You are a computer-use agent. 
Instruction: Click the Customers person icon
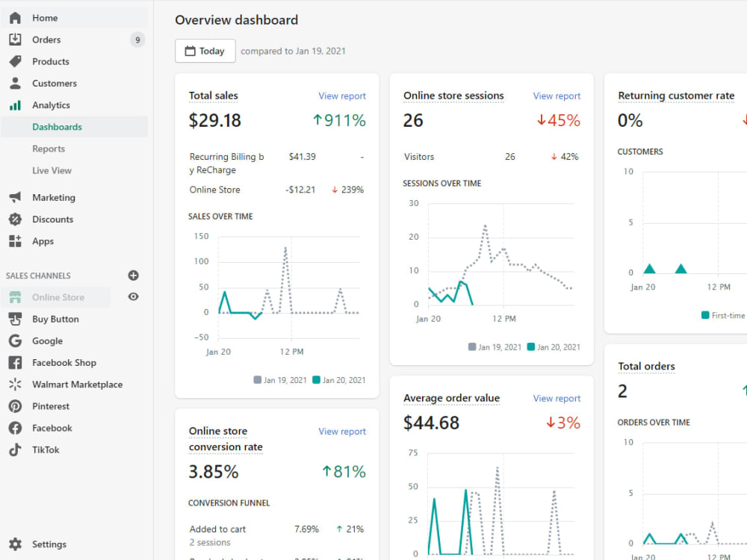[15, 84]
